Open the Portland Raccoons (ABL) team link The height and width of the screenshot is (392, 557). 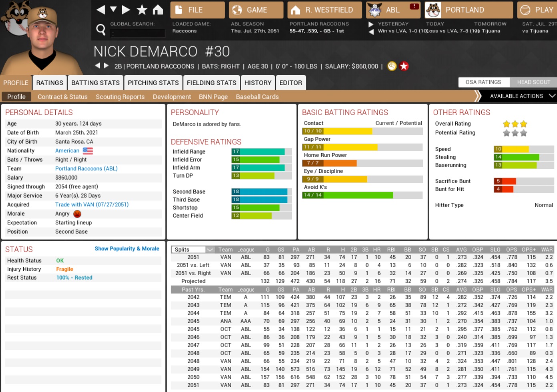coord(86,169)
